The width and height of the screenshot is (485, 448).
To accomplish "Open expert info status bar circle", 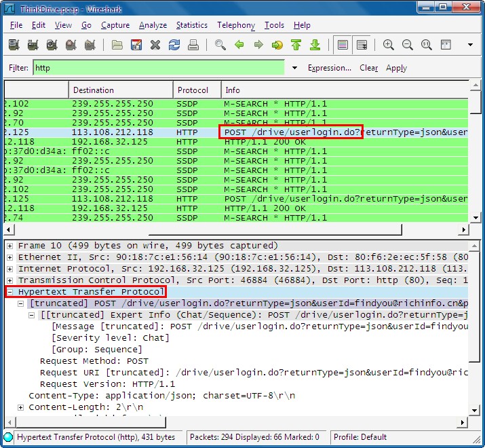I will (x=8, y=437).
